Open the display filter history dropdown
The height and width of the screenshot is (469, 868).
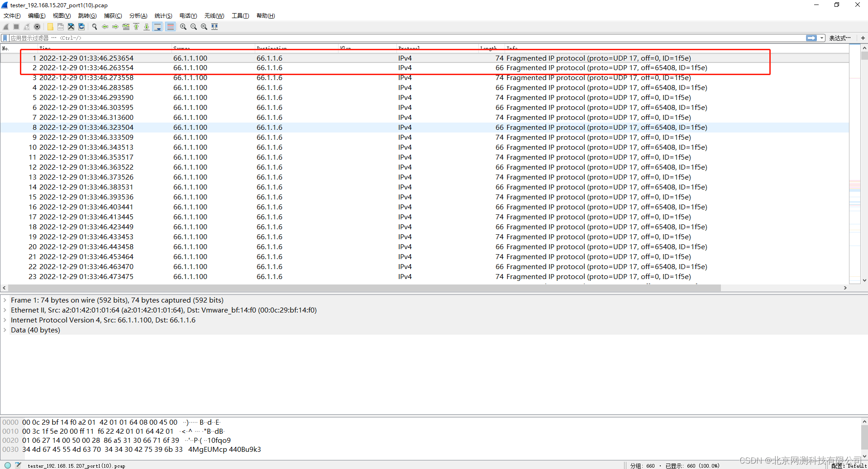tap(822, 38)
